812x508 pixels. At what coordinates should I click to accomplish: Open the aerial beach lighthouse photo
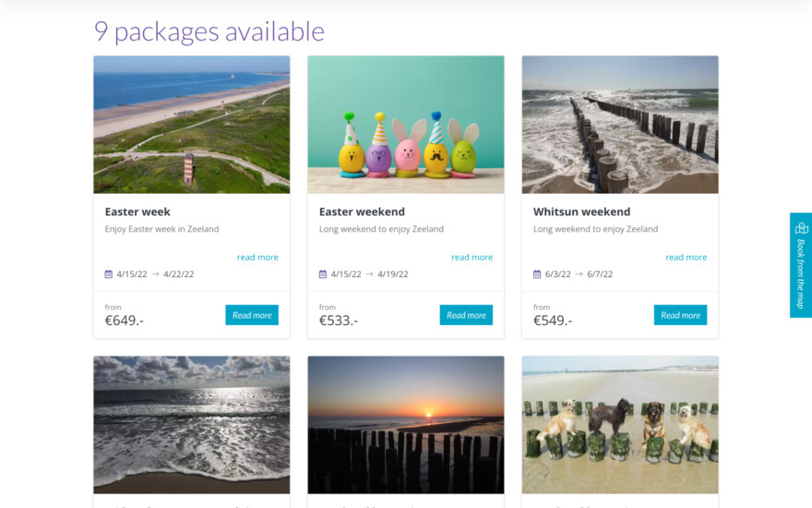point(192,125)
